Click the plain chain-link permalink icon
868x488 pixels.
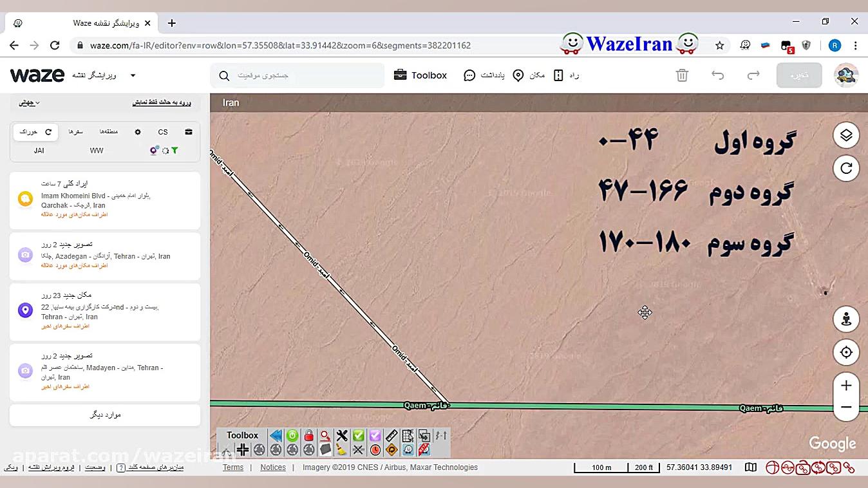point(849,468)
